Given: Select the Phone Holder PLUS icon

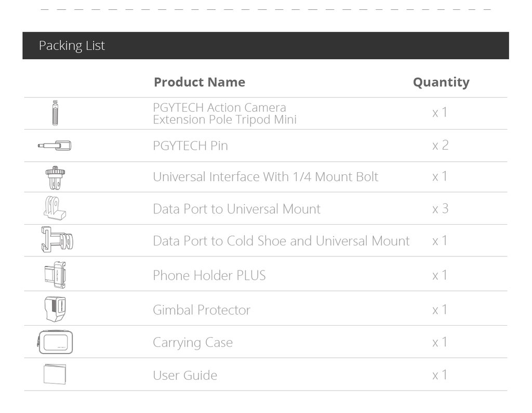Looking at the screenshot, I should pos(55,275).
